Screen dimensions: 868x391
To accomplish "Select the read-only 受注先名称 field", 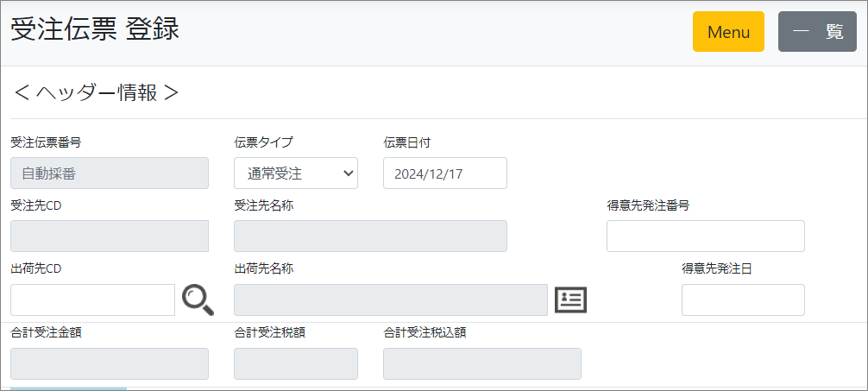I will click(370, 236).
